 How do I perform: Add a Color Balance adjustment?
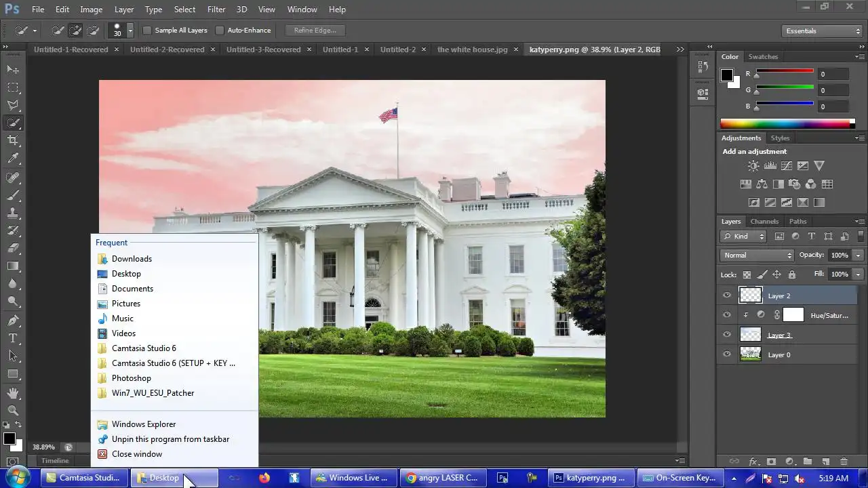[762, 184]
